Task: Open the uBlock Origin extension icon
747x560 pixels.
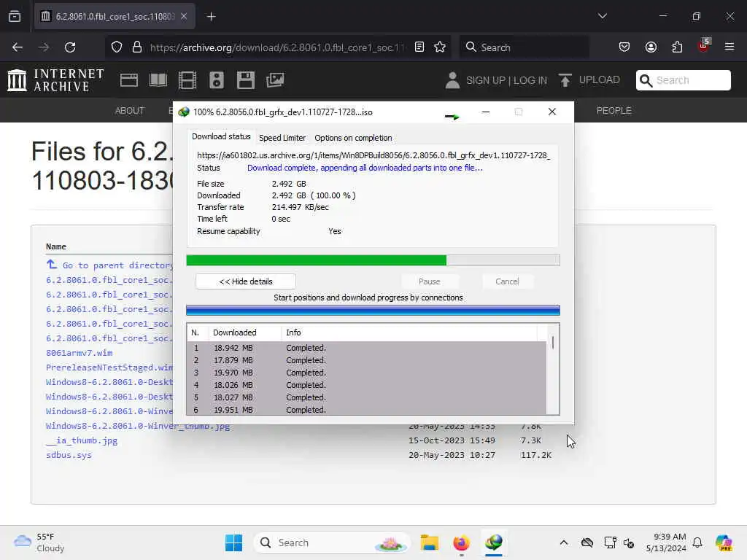Action: [x=704, y=46]
